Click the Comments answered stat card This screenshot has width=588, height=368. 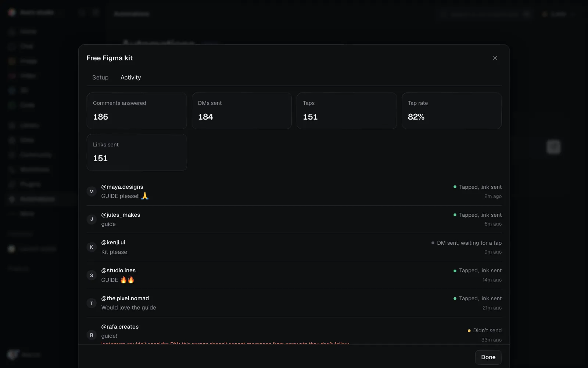(137, 111)
